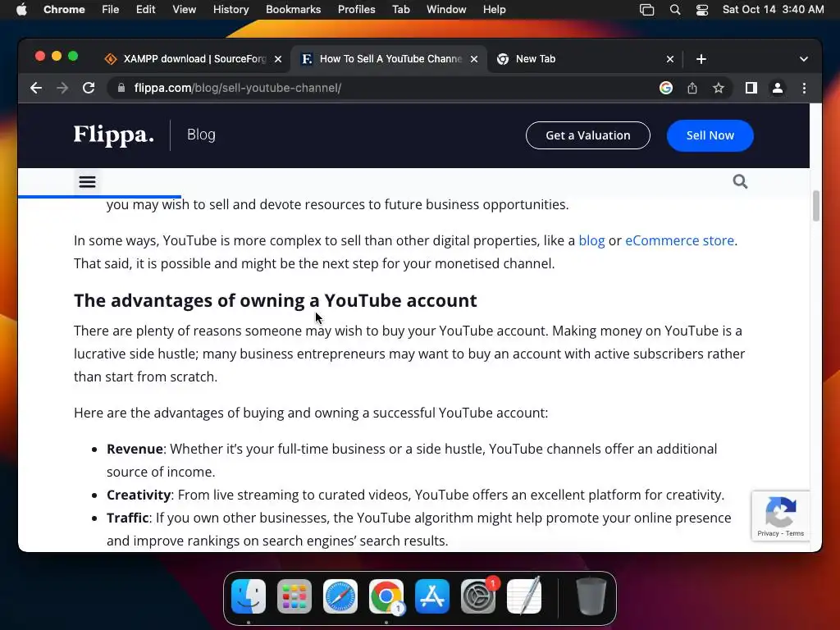This screenshot has width=840, height=630.
Task: Open the Chrome app menu
Action: click(x=64, y=10)
